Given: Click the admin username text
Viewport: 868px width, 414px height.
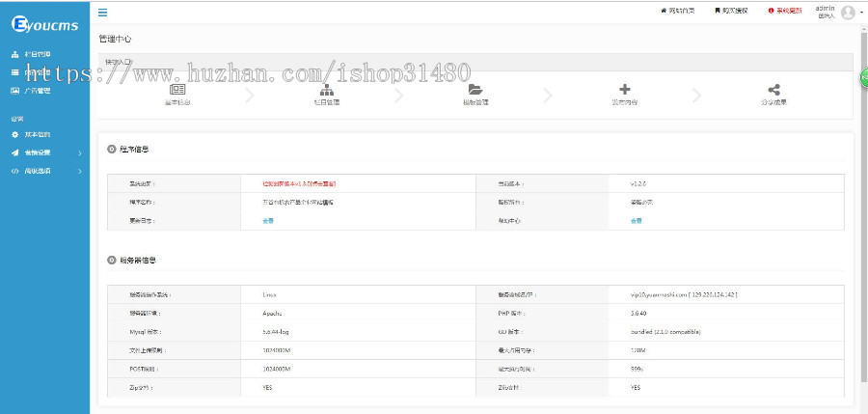Looking at the screenshot, I should click(x=825, y=8).
